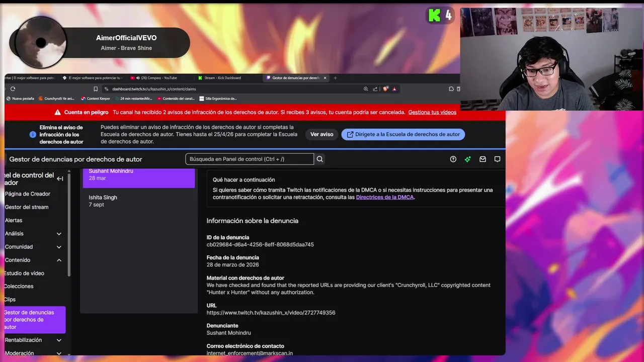644x362 pixels.
Task: Click the webcam feed of the streamer
Action: 551,59
